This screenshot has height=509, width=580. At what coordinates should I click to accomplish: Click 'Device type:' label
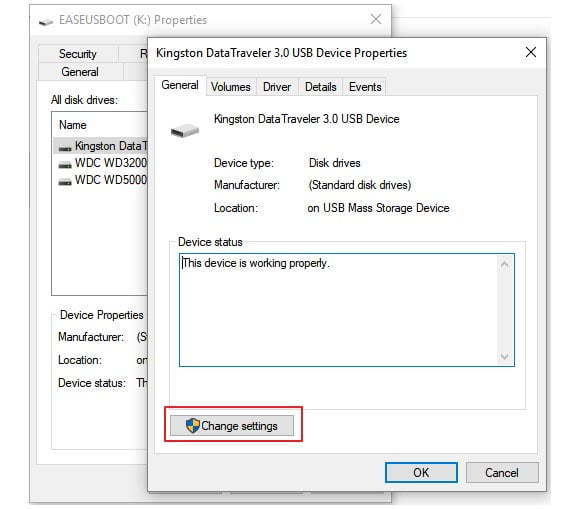(244, 163)
